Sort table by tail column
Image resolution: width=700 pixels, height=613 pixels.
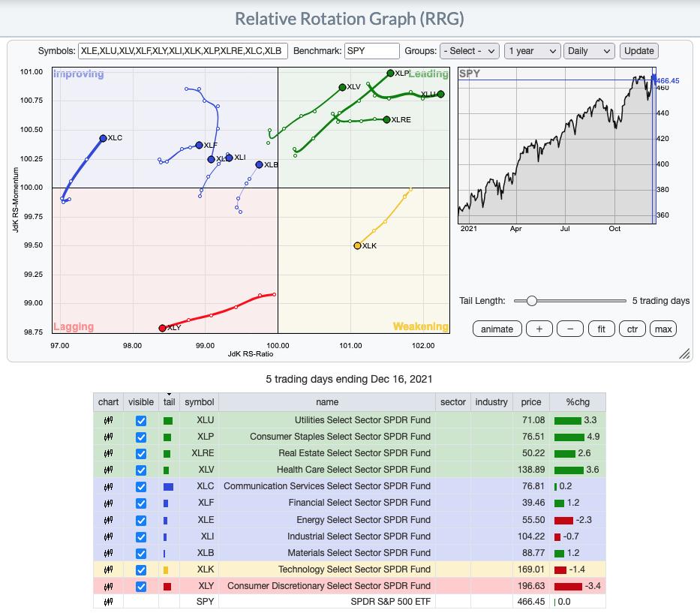[x=170, y=402]
